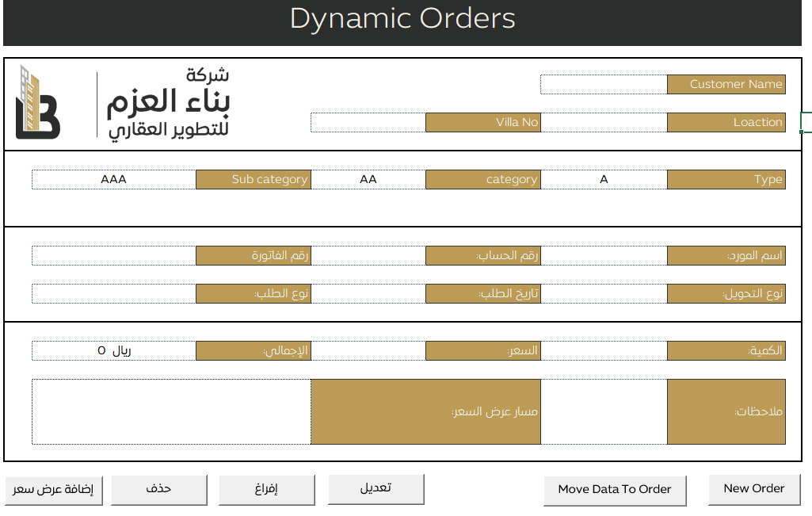Select the category value cell AA

368,180
